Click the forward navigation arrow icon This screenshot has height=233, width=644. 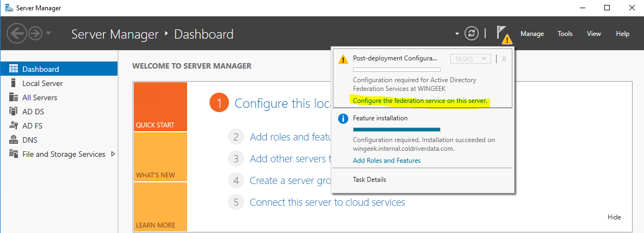coord(35,34)
